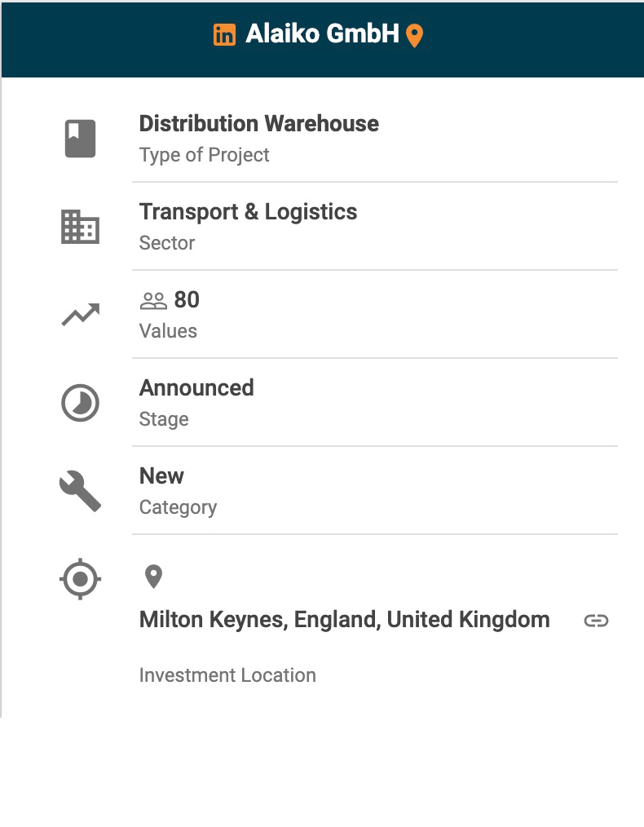This screenshot has height=827, width=644.
Task: Click the Announced stage value
Action: [196, 388]
